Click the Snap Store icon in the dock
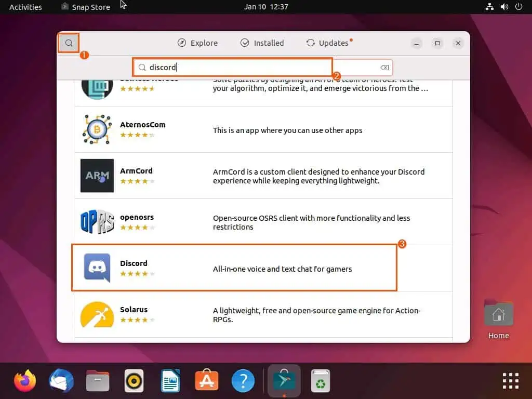Screen dimensions: 532x399 (x=284, y=381)
